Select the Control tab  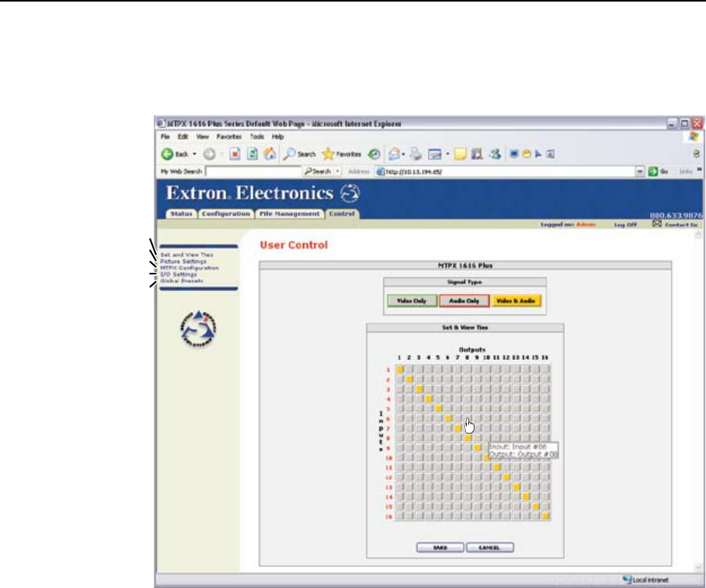(x=342, y=214)
